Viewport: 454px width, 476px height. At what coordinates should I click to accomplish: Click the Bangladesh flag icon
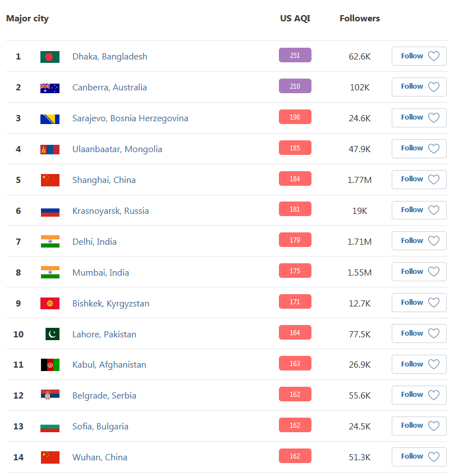(x=50, y=57)
